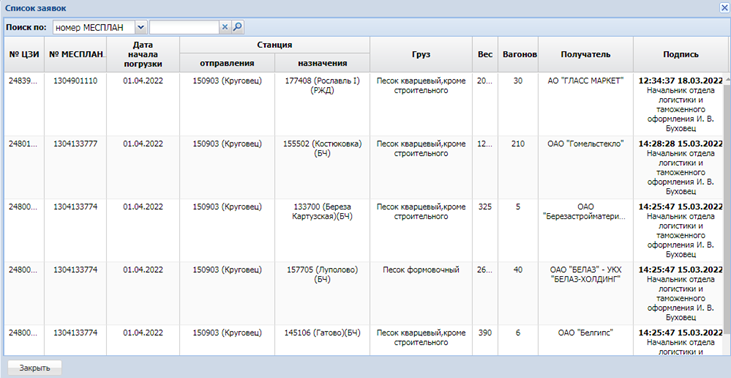Image resolution: width=731 pixels, height=378 pixels.
Task: Run search with the magnifier icon
Action: [237, 27]
